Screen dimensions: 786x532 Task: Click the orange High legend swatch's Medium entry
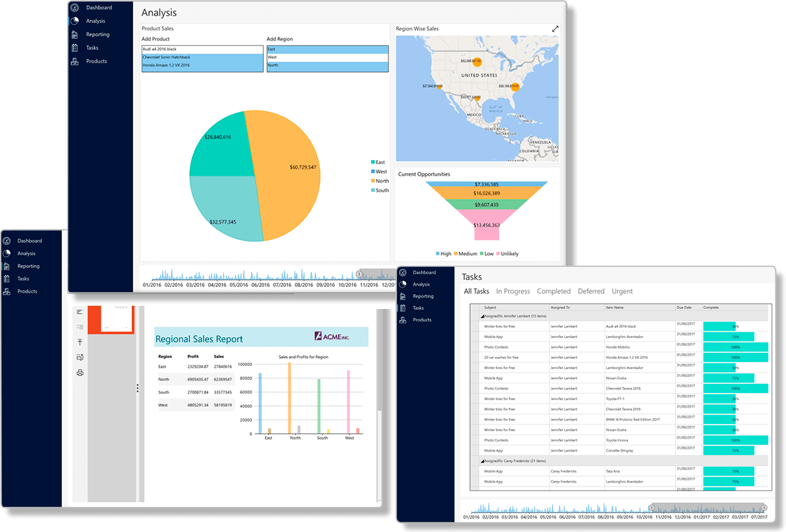coord(465,254)
